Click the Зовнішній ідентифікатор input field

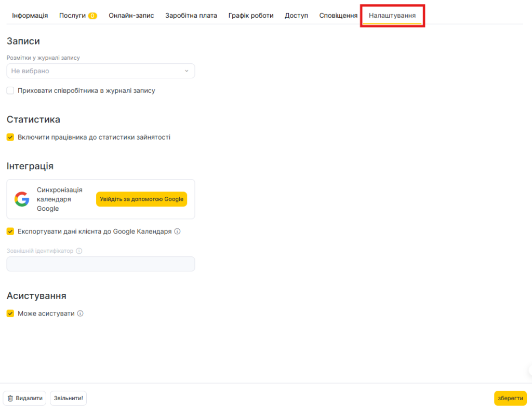pyautogui.click(x=100, y=264)
